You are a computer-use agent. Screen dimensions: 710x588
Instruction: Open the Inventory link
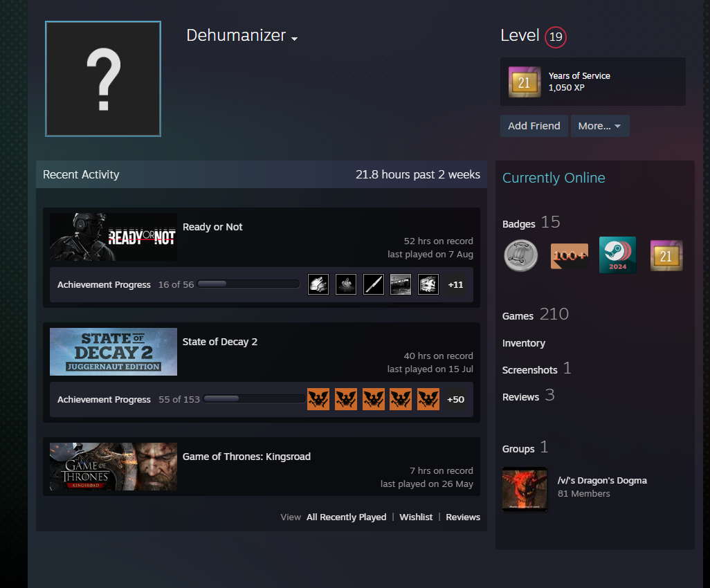click(523, 343)
